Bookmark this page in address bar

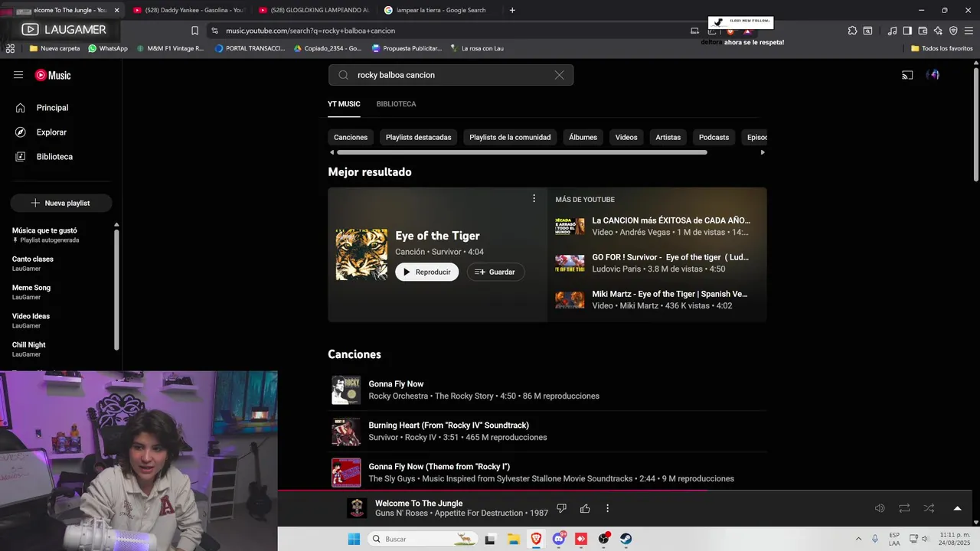(194, 31)
